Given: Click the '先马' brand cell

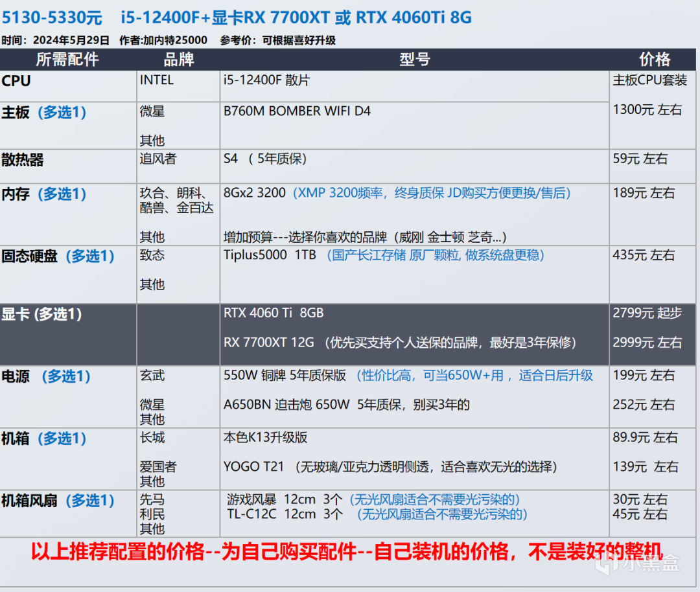Looking at the screenshot, I should click(152, 499).
